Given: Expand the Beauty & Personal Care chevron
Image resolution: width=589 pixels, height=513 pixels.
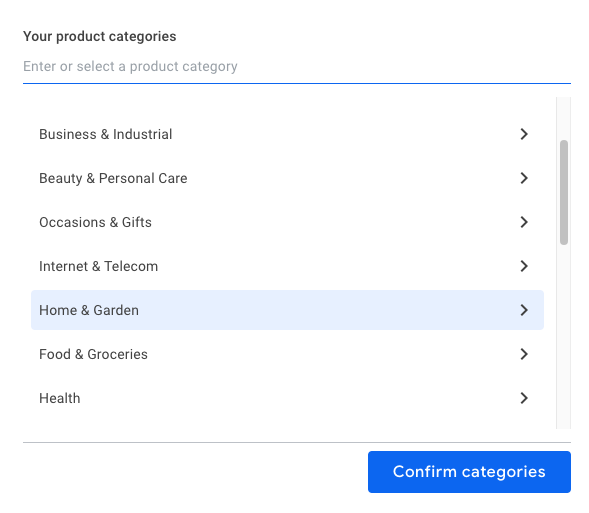Looking at the screenshot, I should [524, 178].
